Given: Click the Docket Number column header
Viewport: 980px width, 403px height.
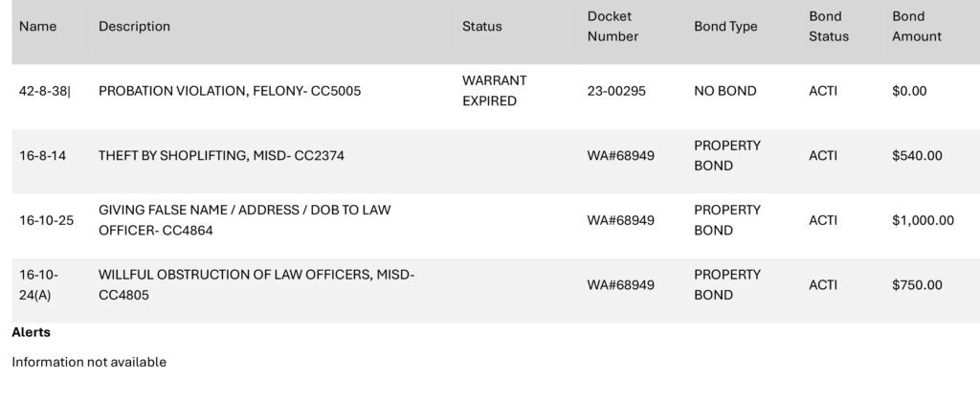Looking at the screenshot, I should point(612,26).
